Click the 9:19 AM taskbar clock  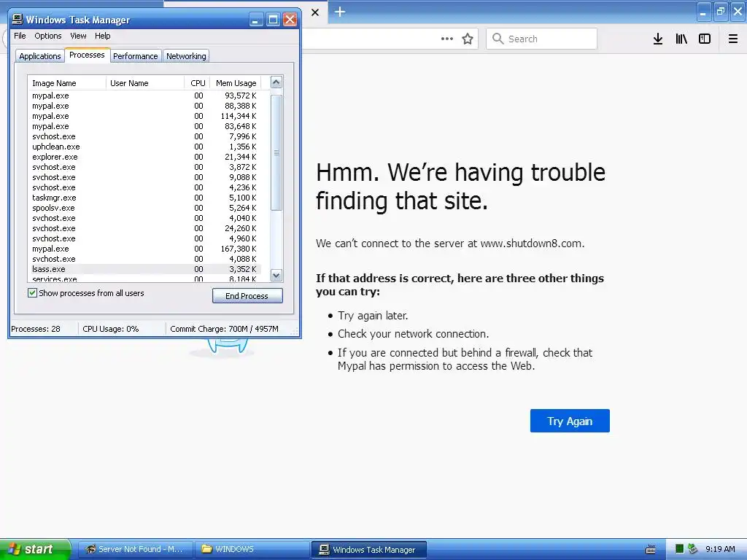coord(720,549)
